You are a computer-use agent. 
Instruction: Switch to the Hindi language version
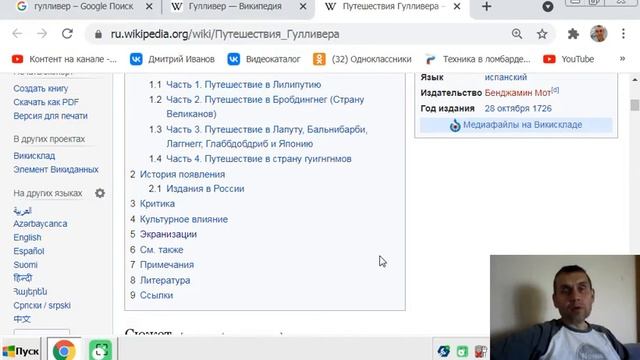(22, 278)
